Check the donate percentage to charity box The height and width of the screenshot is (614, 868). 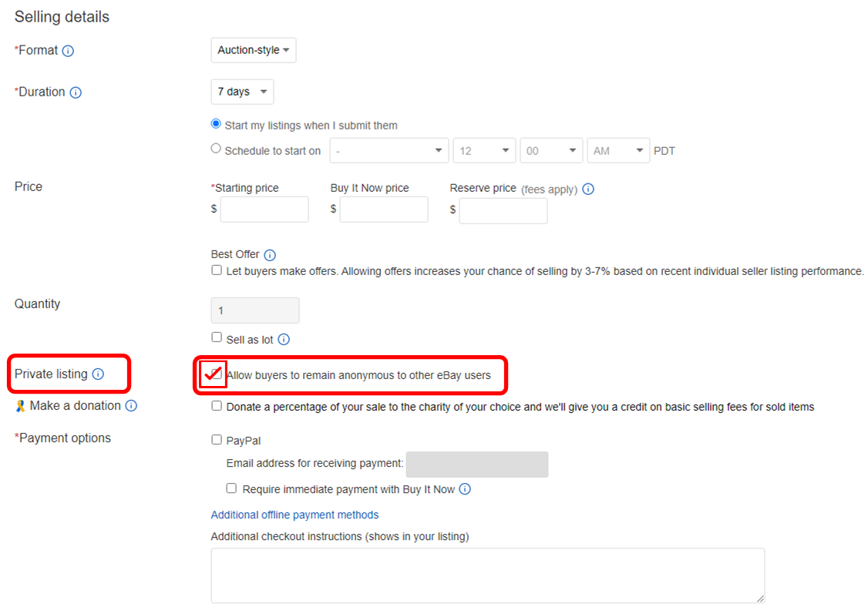pos(217,406)
